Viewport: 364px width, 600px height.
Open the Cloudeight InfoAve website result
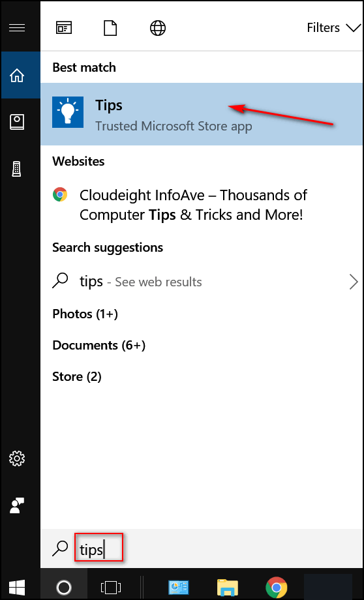coord(202,205)
